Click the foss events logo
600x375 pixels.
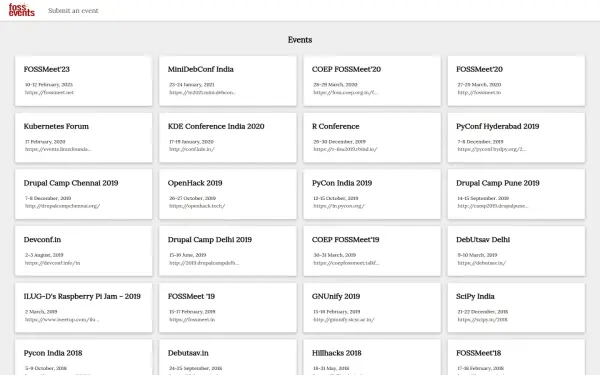click(21, 10)
